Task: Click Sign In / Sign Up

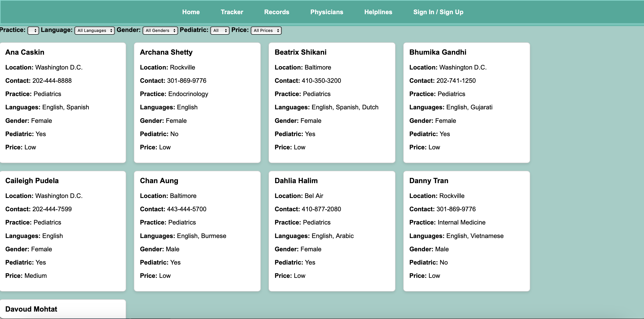Action: click(x=438, y=12)
